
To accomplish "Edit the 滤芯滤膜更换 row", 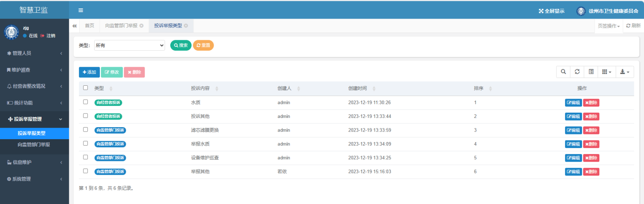I will point(573,130).
